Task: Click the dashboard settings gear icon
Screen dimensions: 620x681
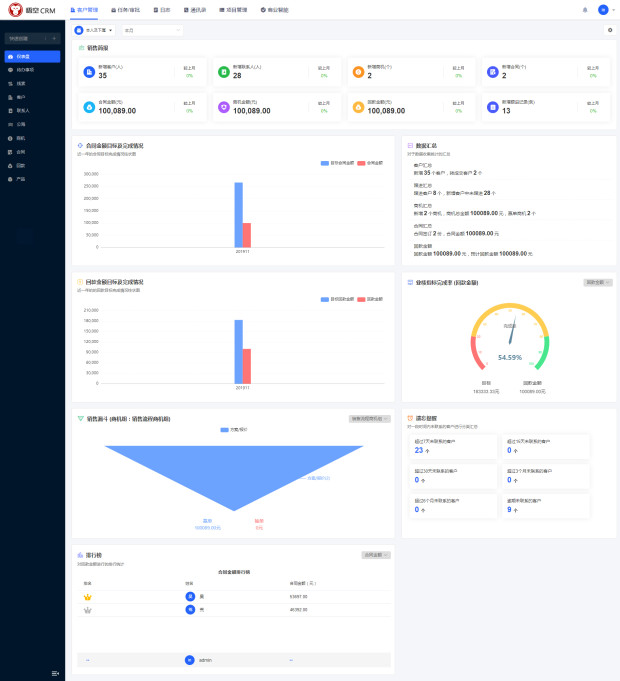Action: point(610,30)
